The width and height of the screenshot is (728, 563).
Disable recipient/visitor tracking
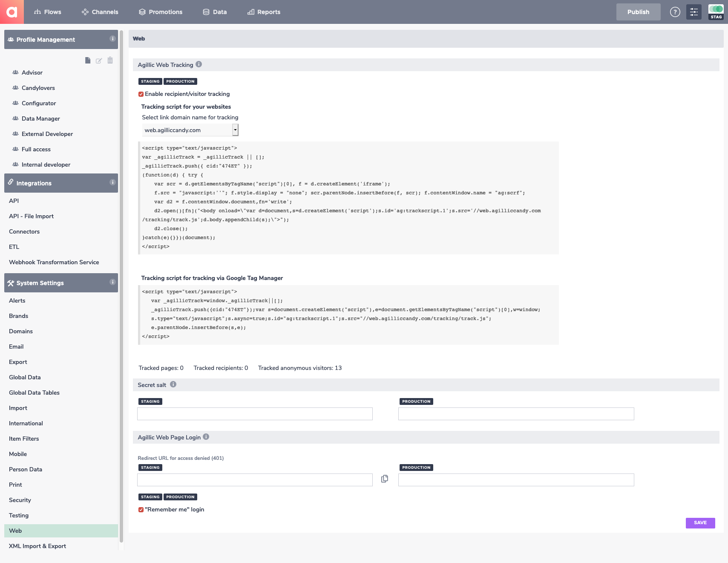141,94
